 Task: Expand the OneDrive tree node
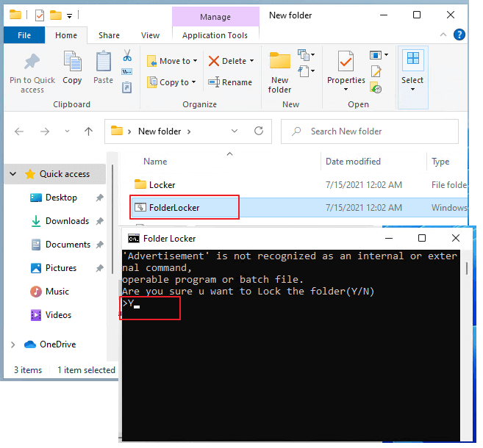pyautogui.click(x=13, y=344)
